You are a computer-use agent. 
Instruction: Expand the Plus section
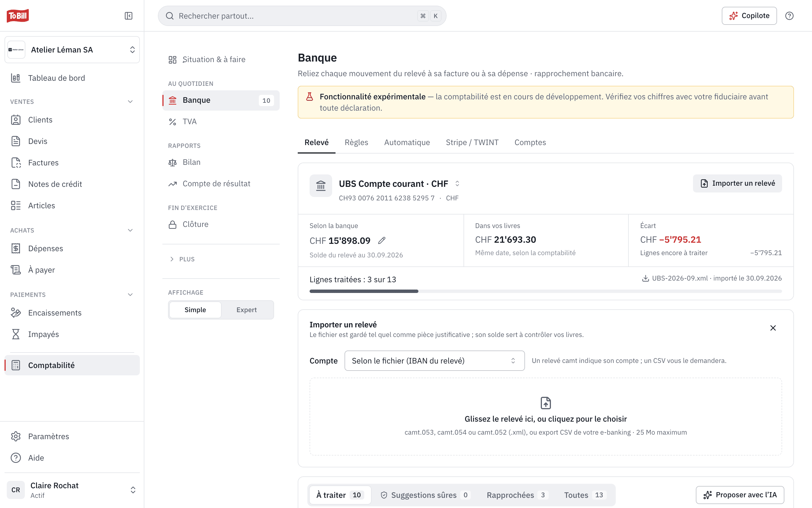click(182, 259)
